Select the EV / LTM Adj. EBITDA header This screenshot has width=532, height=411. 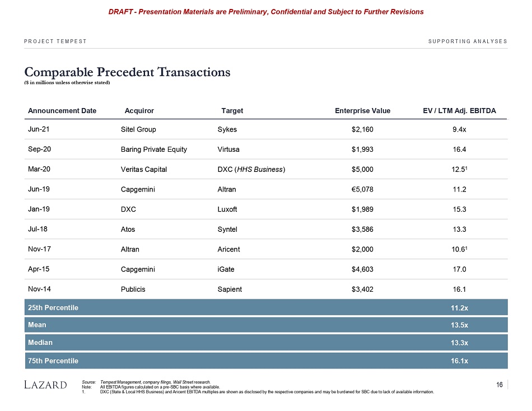[459, 111]
